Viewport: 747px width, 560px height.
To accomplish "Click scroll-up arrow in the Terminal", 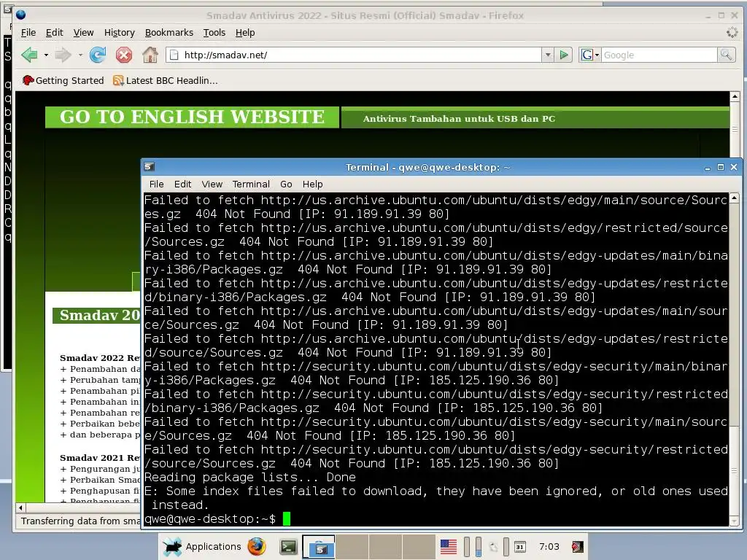I will 734,197.
